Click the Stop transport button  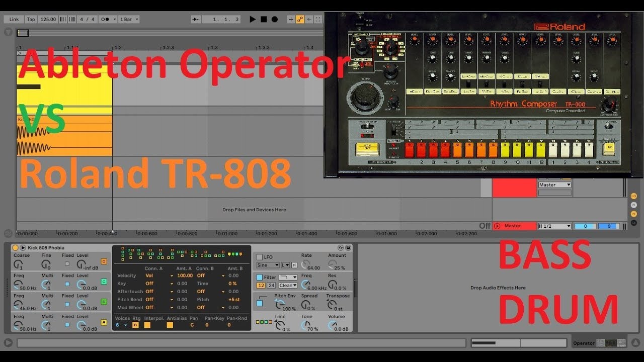[264, 19]
